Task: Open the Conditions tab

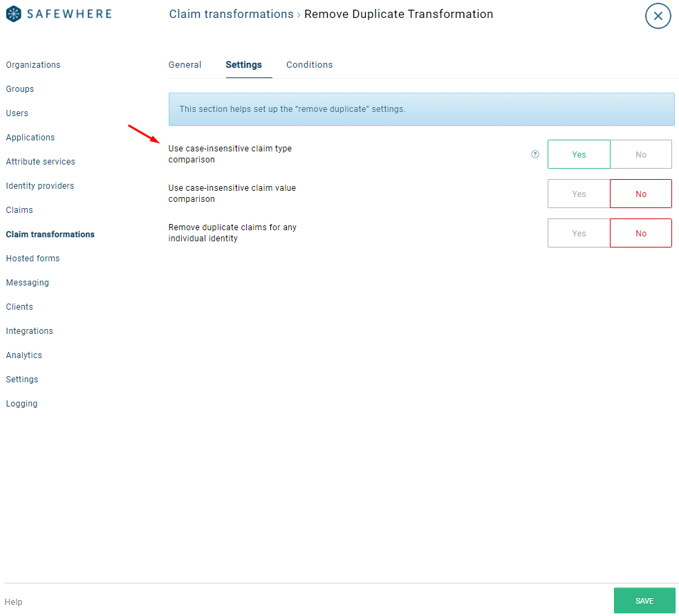Action: [x=309, y=65]
